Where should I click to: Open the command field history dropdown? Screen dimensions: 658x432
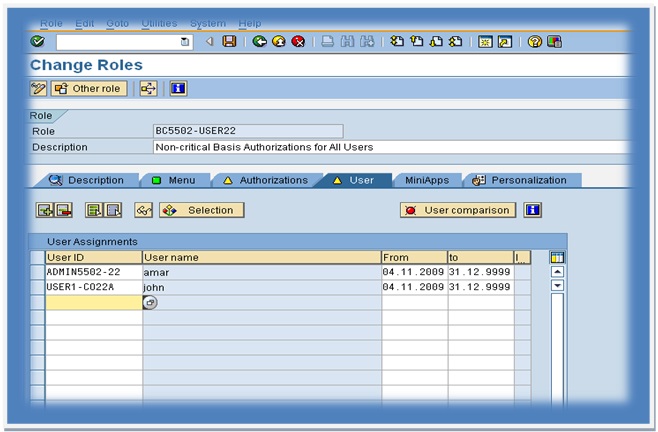click(x=185, y=42)
